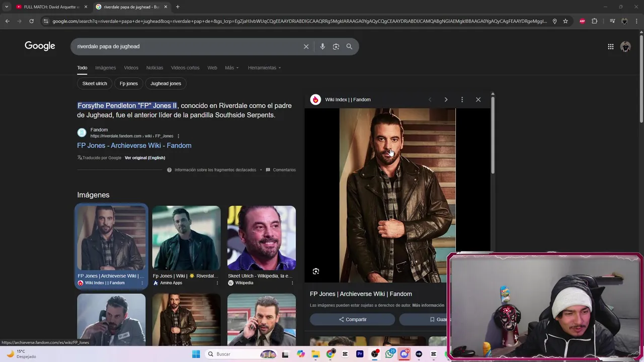The image size is (644, 362).
Task: Submit search with the magnifier icon
Action: point(349,46)
